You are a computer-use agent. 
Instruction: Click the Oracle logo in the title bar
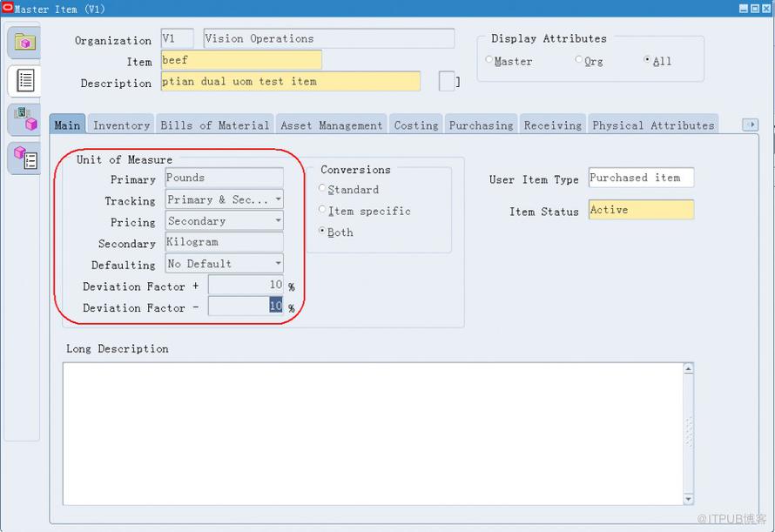point(8,8)
